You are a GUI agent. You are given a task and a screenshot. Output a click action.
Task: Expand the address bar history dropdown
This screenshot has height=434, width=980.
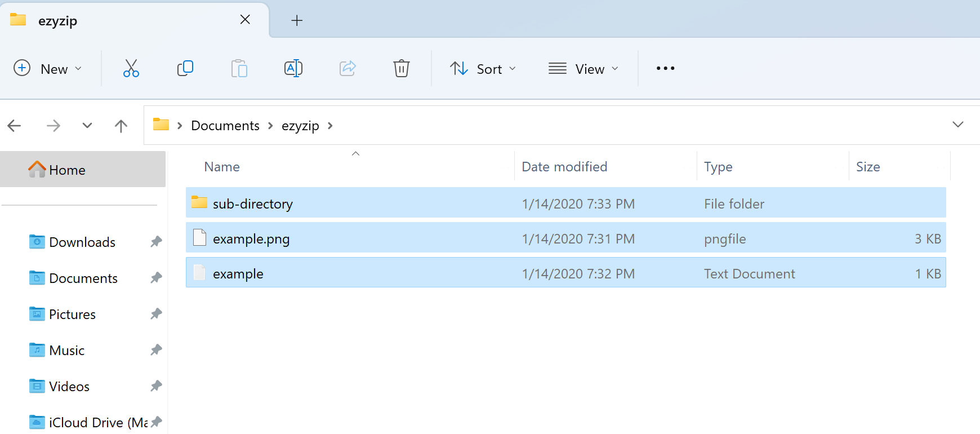click(957, 125)
